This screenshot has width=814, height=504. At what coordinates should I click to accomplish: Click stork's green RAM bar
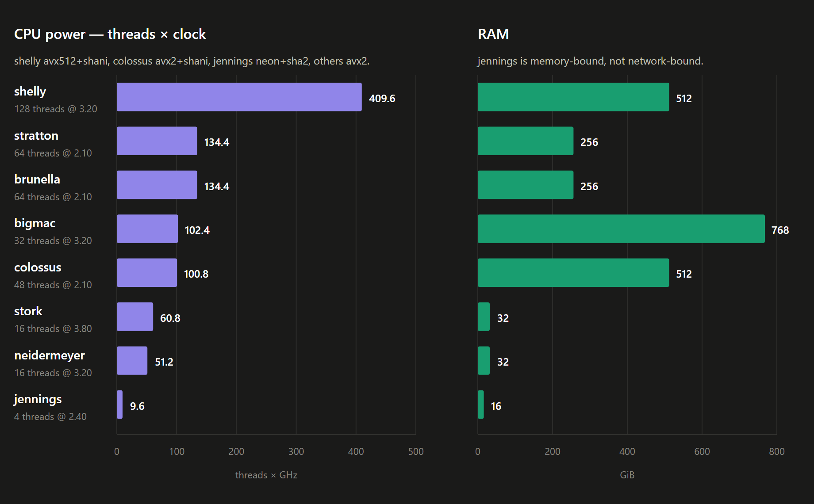click(484, 317)
